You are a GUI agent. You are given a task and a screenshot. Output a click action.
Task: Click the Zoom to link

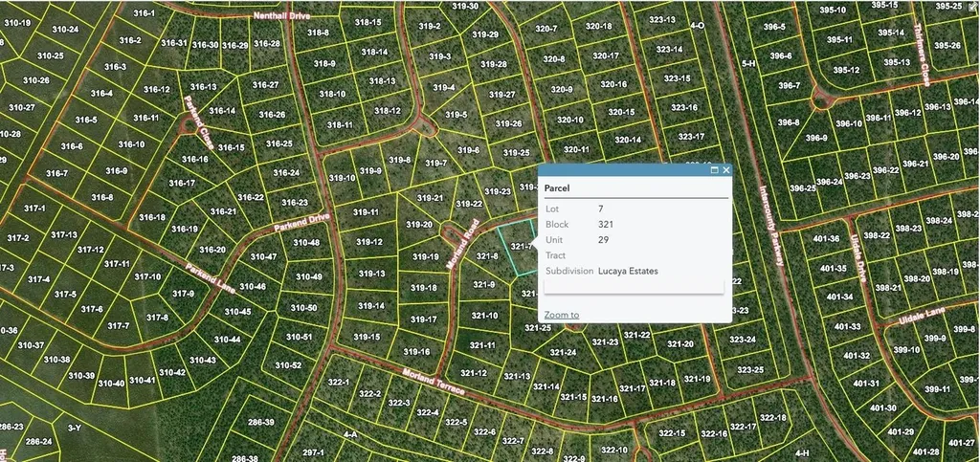pyautogui.click(x=561, y=315)
